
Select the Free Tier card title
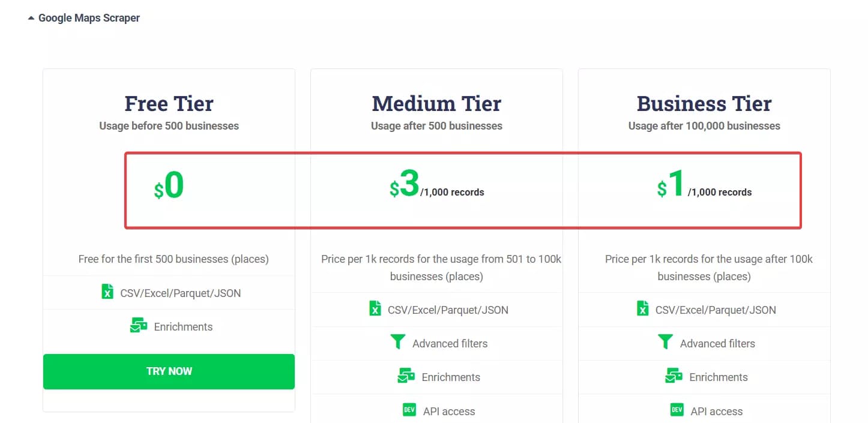(169, 103)
